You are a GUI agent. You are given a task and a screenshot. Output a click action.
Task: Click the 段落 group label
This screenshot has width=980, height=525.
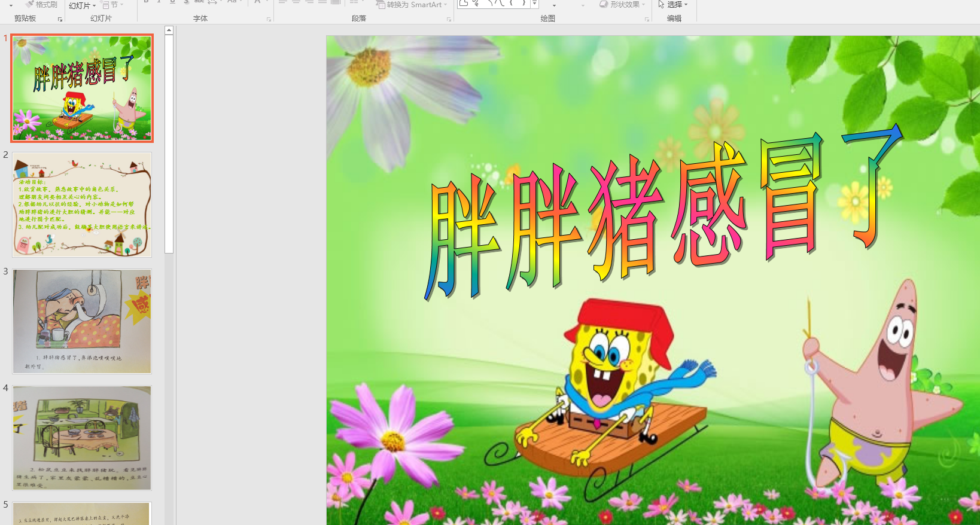point(359,19)
